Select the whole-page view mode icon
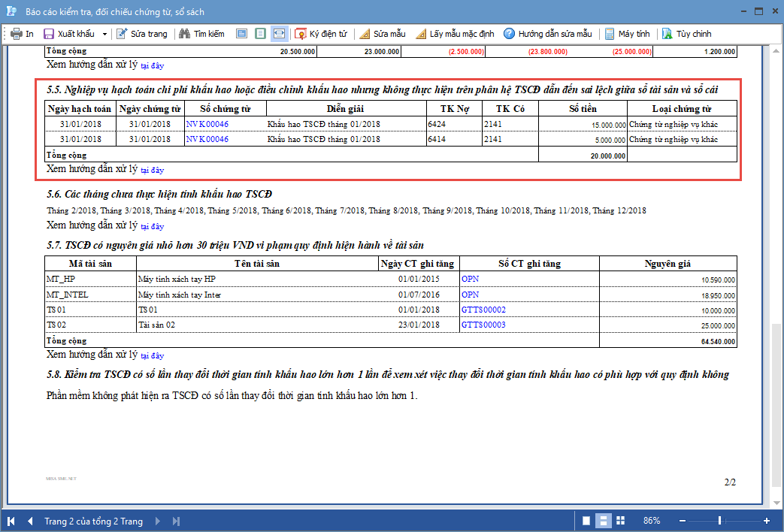This screenshot has width=784, height=532. (x=260, y=34)
